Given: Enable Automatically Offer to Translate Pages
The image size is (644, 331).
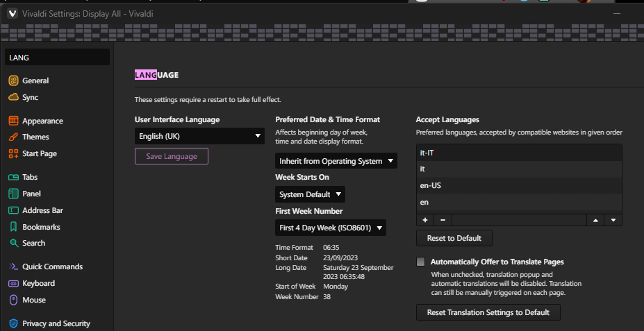Looking at the screenshot, I should click(x=420, y=262).
